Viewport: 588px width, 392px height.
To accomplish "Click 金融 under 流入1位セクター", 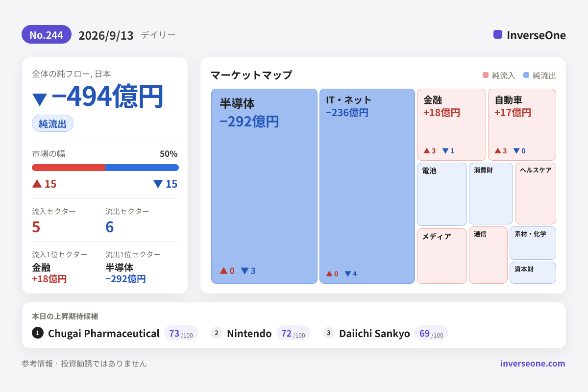I will point(41,268).
